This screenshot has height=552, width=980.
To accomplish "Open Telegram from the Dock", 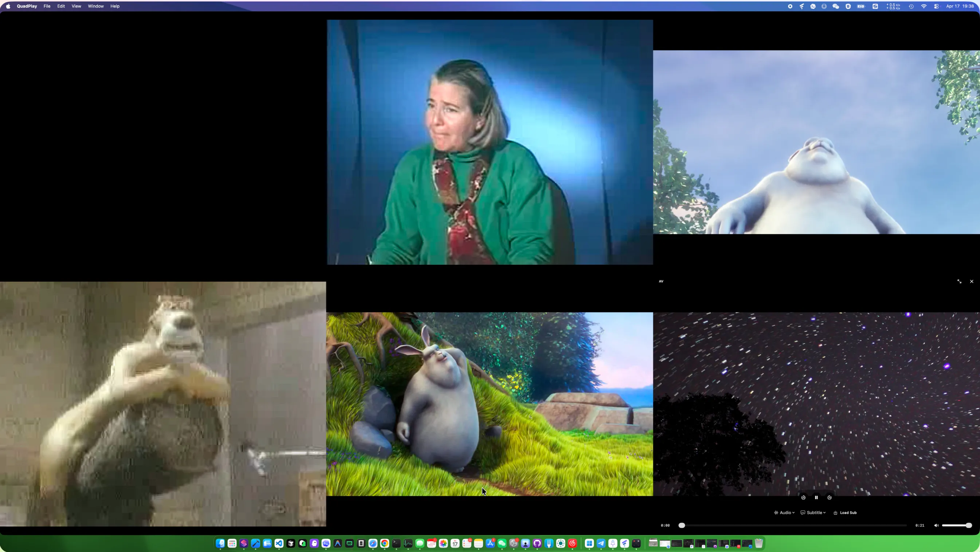I will 601,543.
